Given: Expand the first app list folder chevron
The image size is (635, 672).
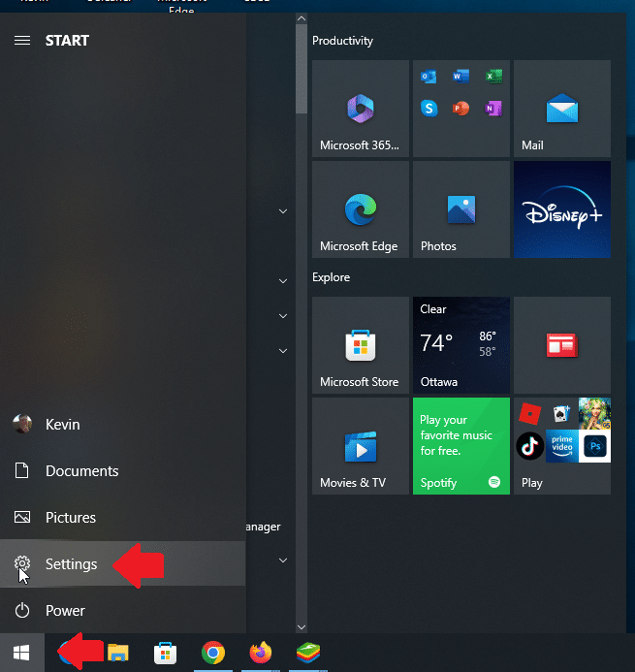Looking at the screenshot, I should (283, 211).
